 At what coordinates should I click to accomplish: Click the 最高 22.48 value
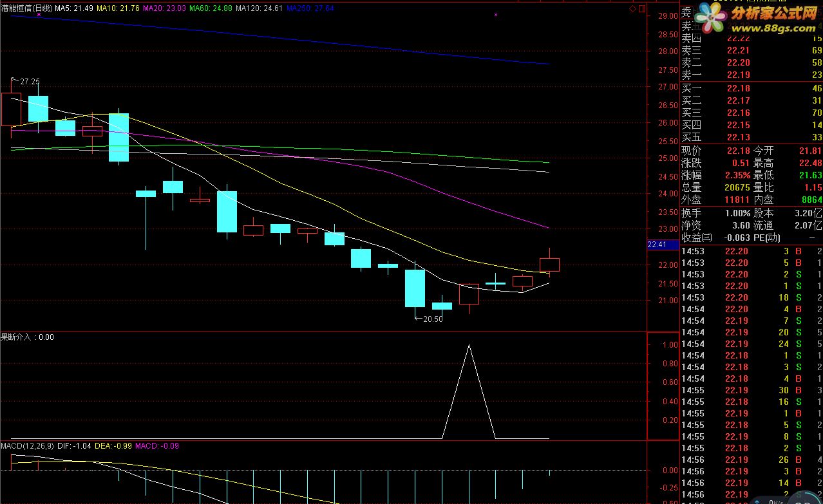[810, 163]
